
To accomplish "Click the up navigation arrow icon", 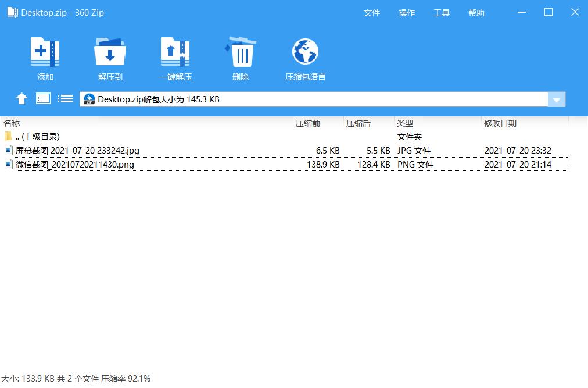I will coord(21,98).
